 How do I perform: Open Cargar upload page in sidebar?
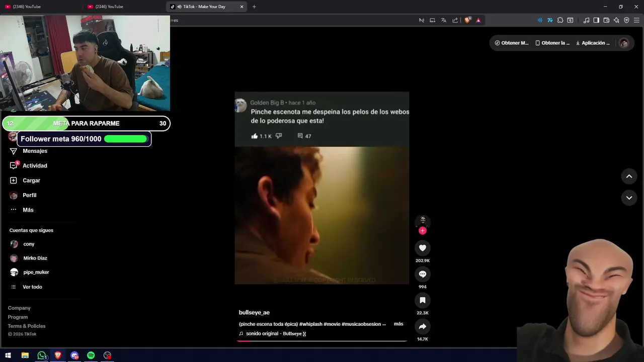[25, 180]
